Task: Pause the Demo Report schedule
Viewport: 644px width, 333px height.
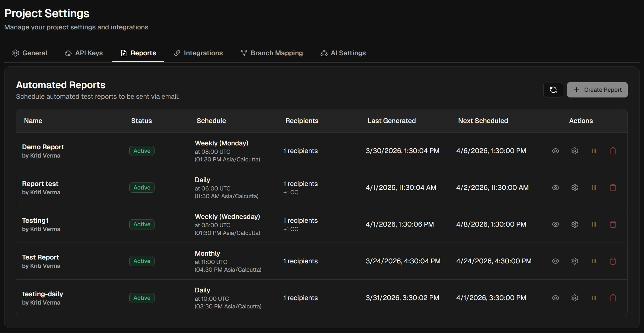Action: point(594,151)
